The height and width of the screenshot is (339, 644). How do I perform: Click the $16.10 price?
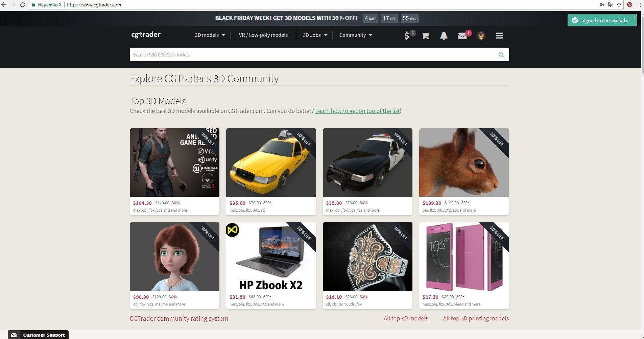point(334,297)
